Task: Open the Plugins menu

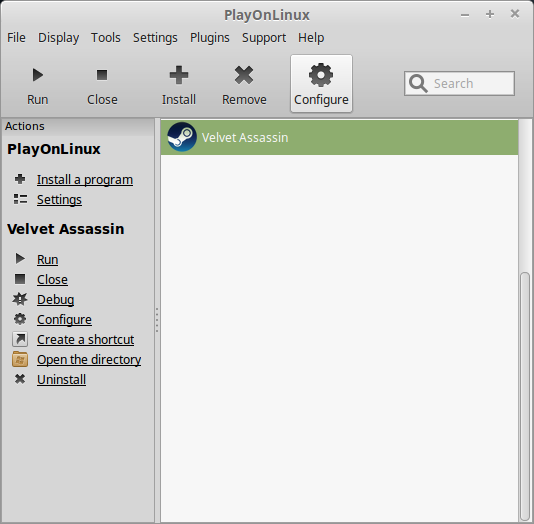Action: (209, 37)
